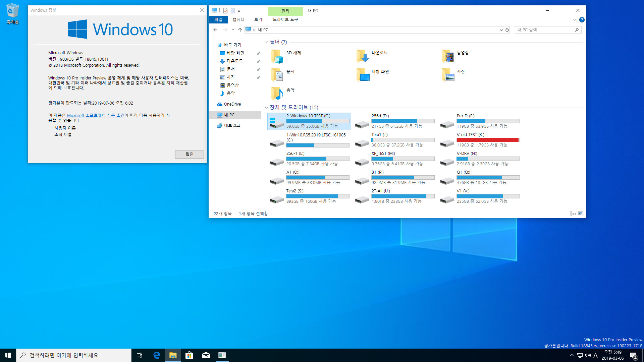
Task: Click the taskbar search box
Action: (74, 355)
